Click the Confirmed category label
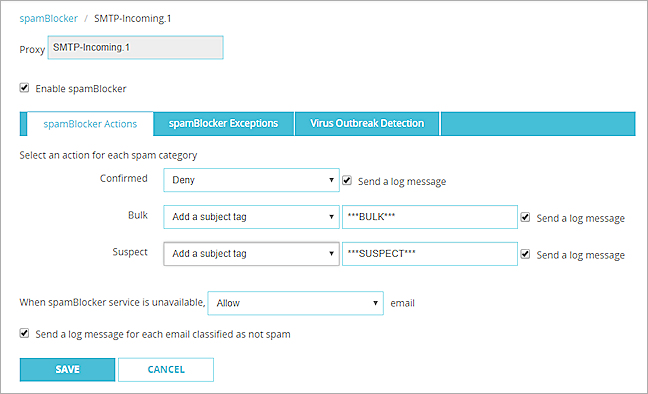 click(x=124, y=178)
